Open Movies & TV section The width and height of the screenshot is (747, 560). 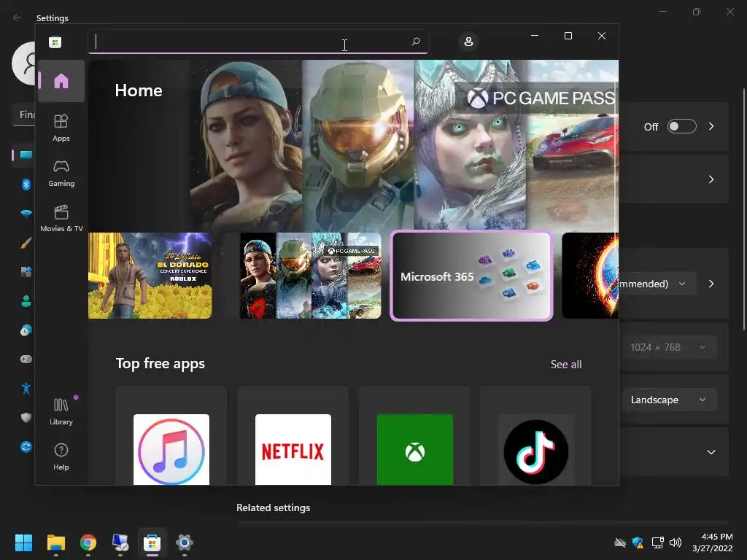61,218
